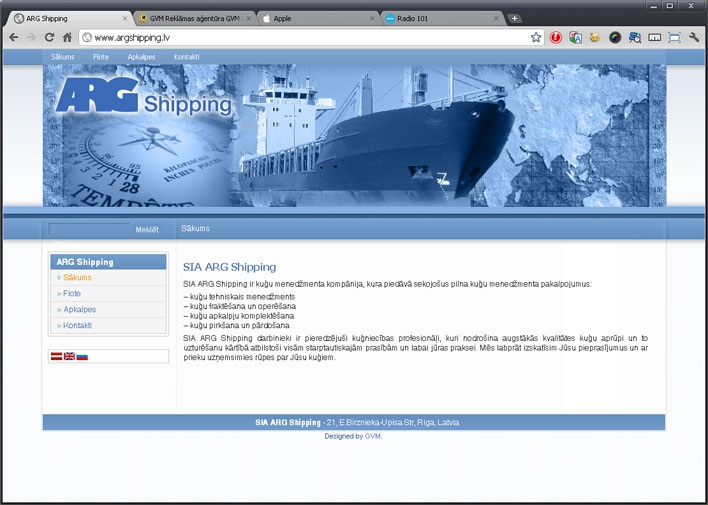
Task: Click the ARG Shipping logo in banner
Action: click(144, 96)
